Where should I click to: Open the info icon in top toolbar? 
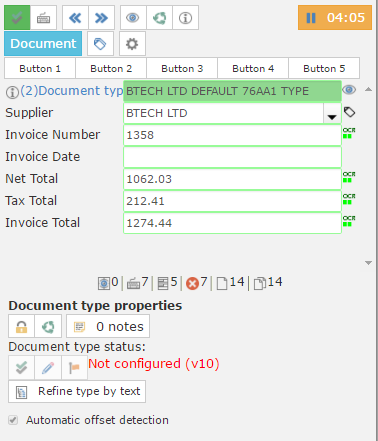click(x=186, y=18)
